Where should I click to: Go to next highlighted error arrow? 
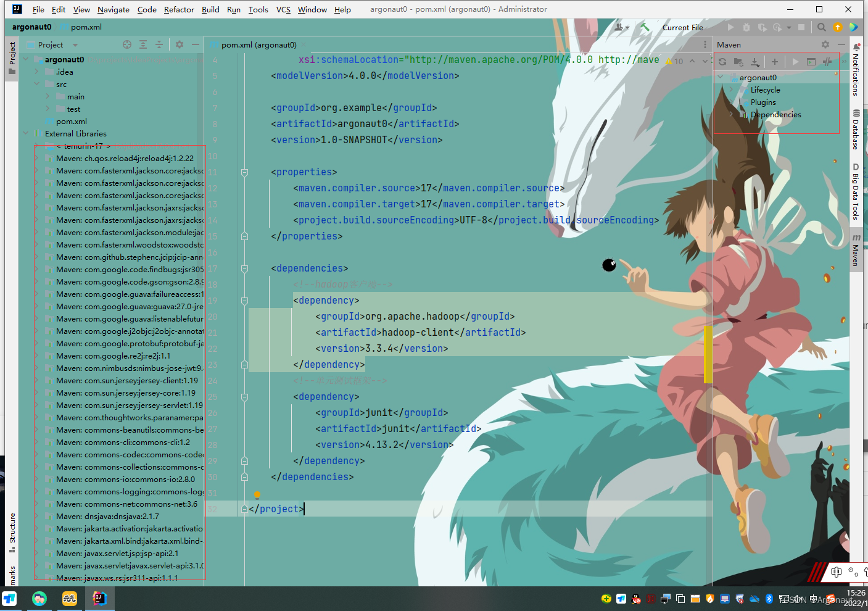tap(705, 61)
